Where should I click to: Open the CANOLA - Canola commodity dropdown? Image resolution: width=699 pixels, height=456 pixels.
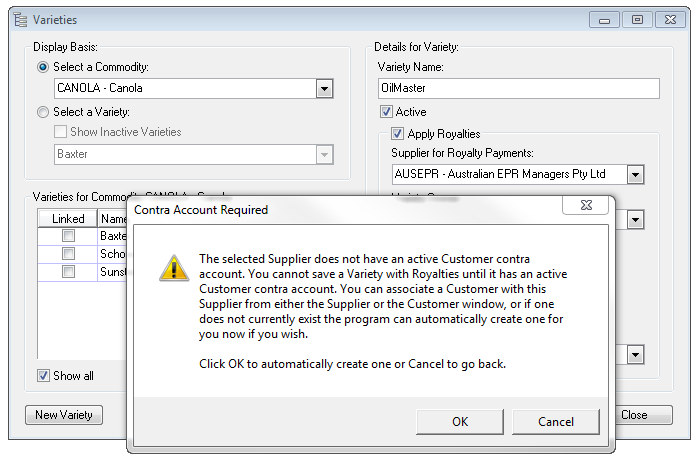coord(324,89)
